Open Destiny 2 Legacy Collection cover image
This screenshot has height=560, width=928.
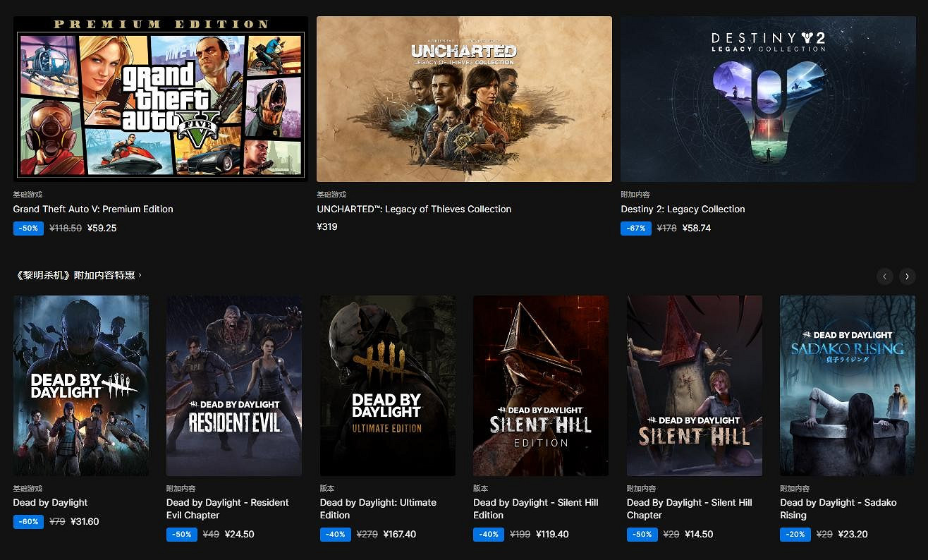(768, 99)
